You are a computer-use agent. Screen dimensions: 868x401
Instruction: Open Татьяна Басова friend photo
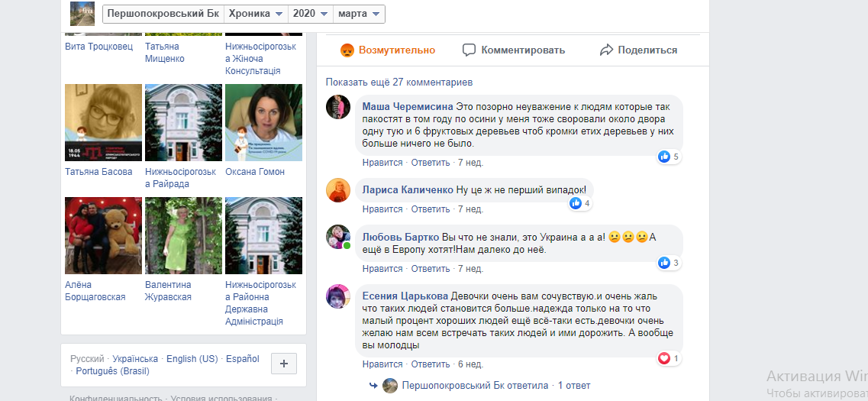(104, 122)
